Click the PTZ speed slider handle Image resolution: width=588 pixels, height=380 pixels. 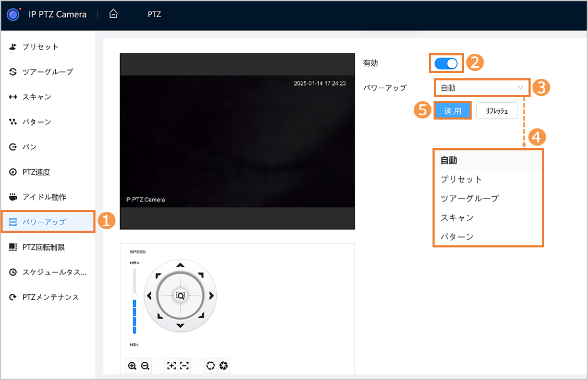(134, 296)
